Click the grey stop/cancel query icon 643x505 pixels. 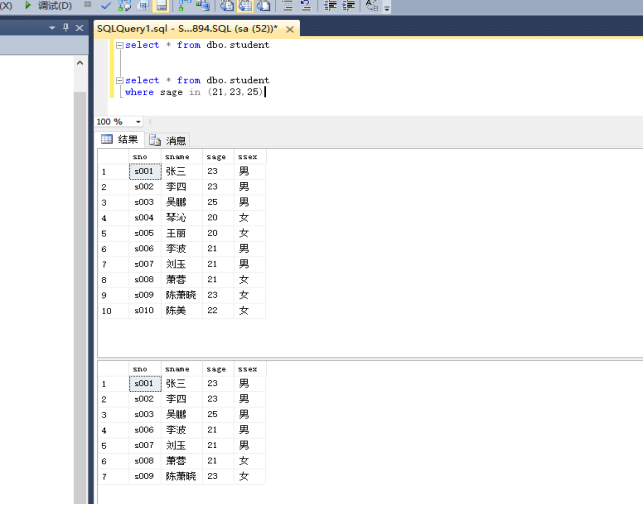(87, 5)
